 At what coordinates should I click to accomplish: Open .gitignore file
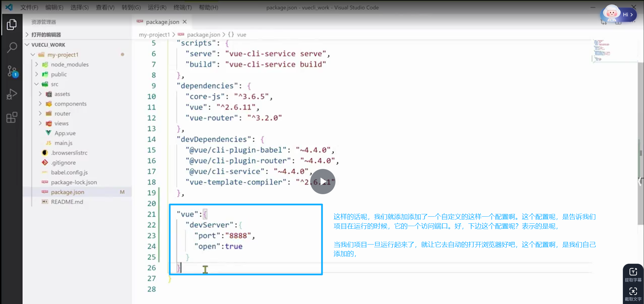click(63, 163)
